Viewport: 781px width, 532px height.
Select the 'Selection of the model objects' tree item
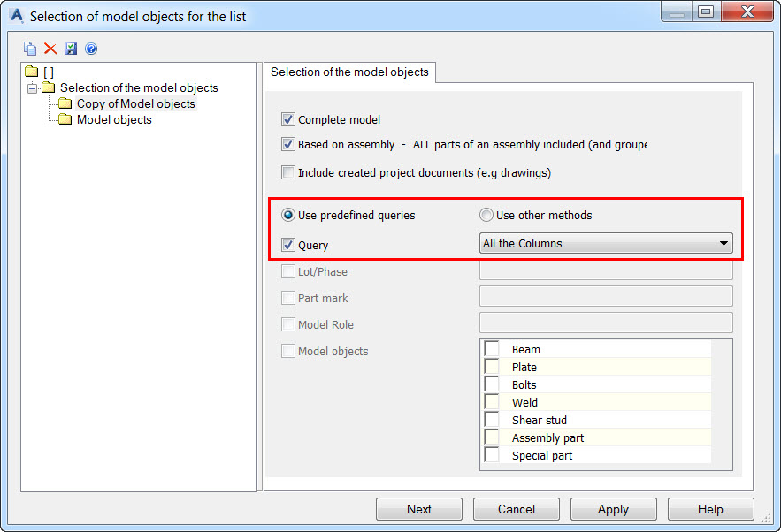[x=139, y=87]
